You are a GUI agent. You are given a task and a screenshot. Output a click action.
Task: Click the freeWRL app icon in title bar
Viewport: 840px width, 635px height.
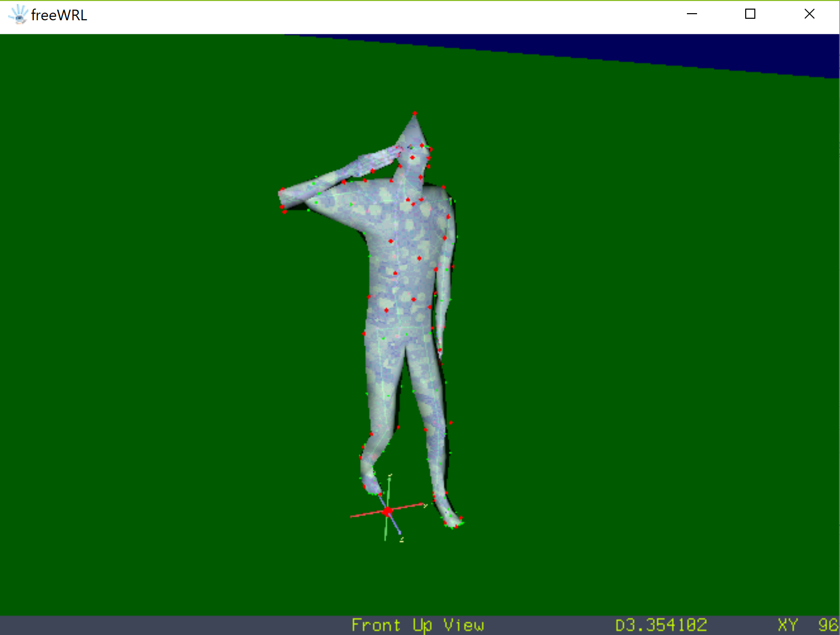click(18, 15)
